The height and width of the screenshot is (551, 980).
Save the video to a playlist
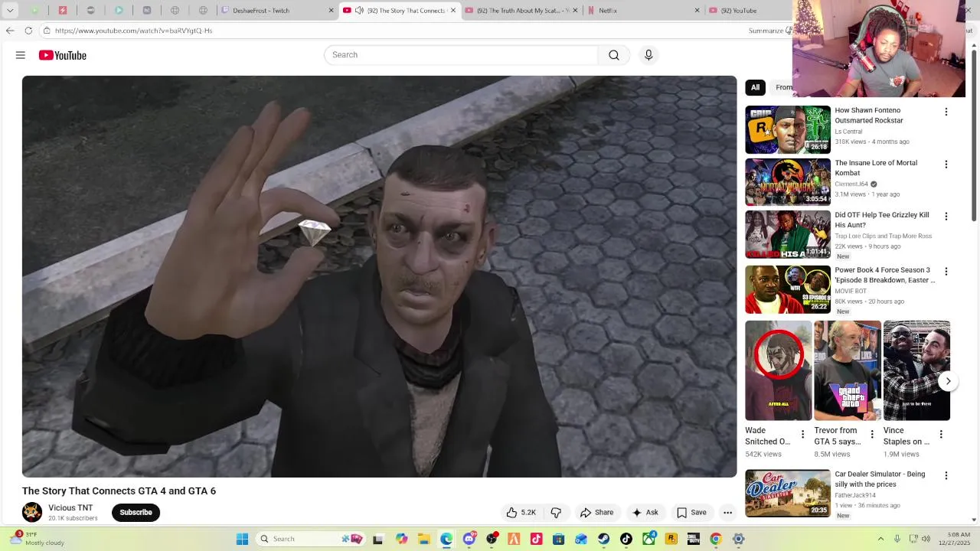(x=691, y=513)
